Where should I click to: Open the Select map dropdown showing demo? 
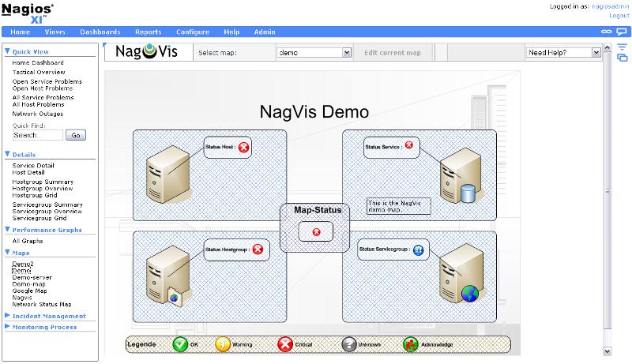[x=314, y=53]
